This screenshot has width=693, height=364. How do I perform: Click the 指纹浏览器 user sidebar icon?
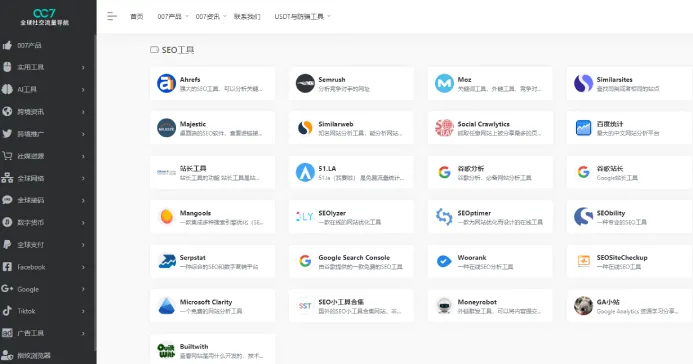pos(7,355)
